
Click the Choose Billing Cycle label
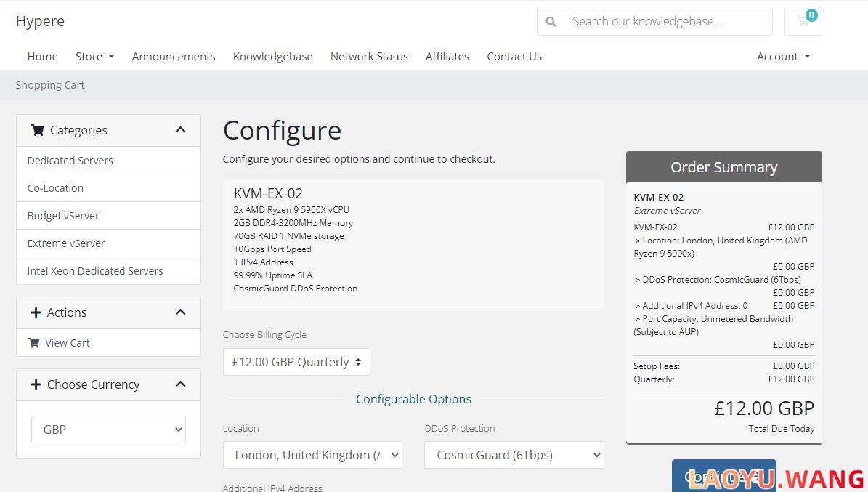tap(264, 334)
